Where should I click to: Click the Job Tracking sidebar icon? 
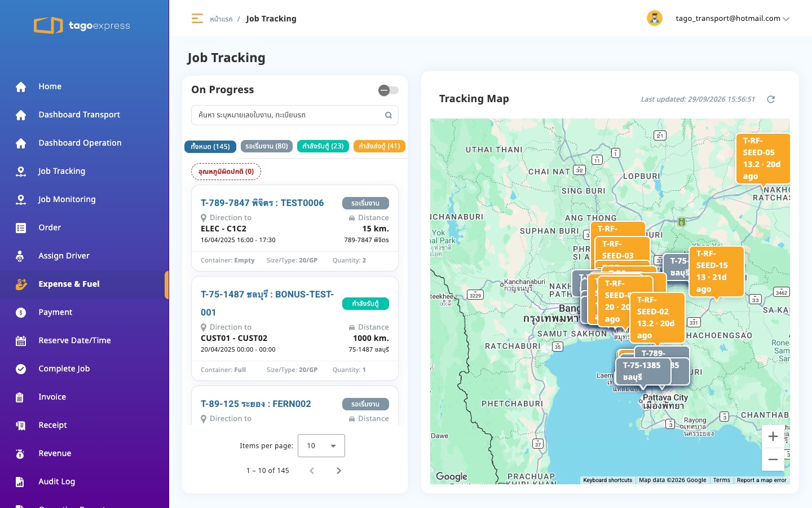click(21, 172)
